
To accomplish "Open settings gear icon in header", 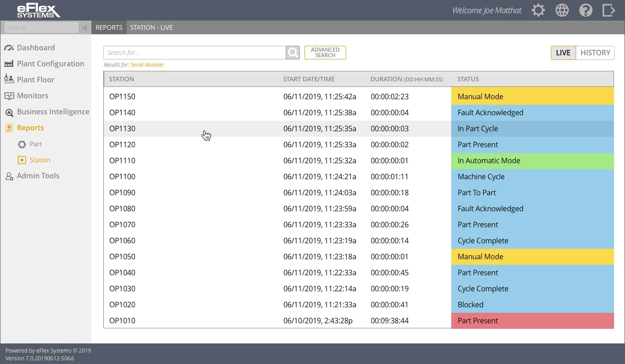I will [x=538, y=11].
